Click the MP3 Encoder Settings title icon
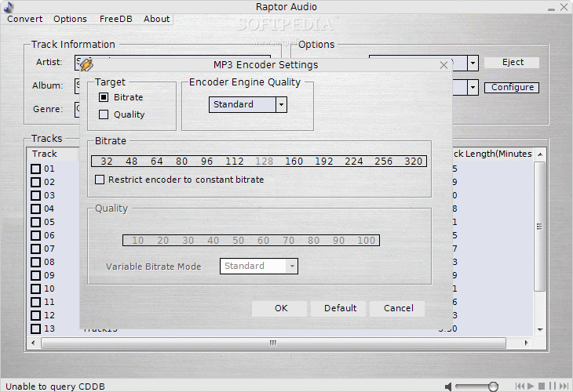The height and width of the screenshot is (392, 573). [x=86, y=64]
